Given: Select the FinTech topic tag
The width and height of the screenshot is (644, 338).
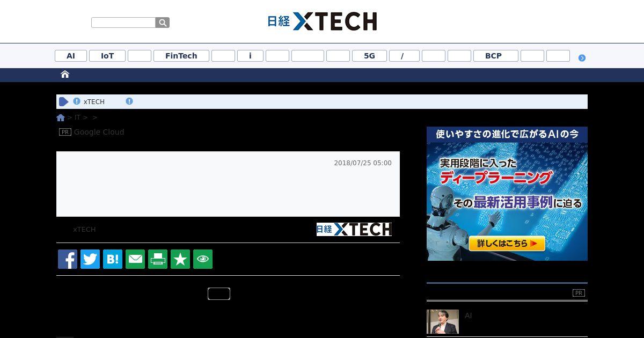Looking at the screenshot, I should click(181, 56).
